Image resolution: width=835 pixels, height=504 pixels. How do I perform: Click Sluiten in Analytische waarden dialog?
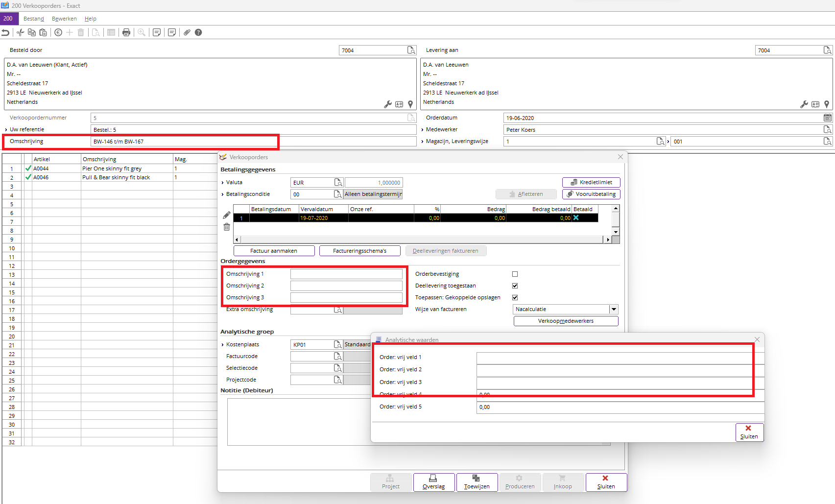click(x=749, y=432)
